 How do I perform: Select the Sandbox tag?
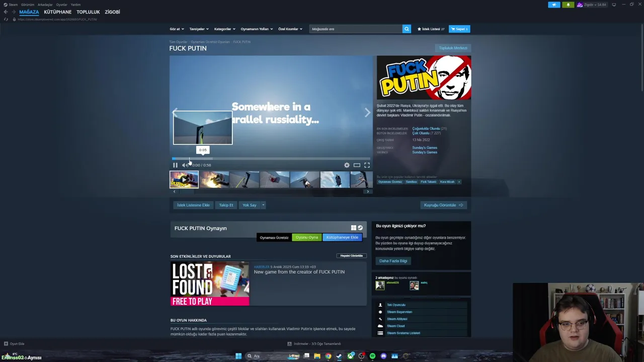(x=412, y=182)
